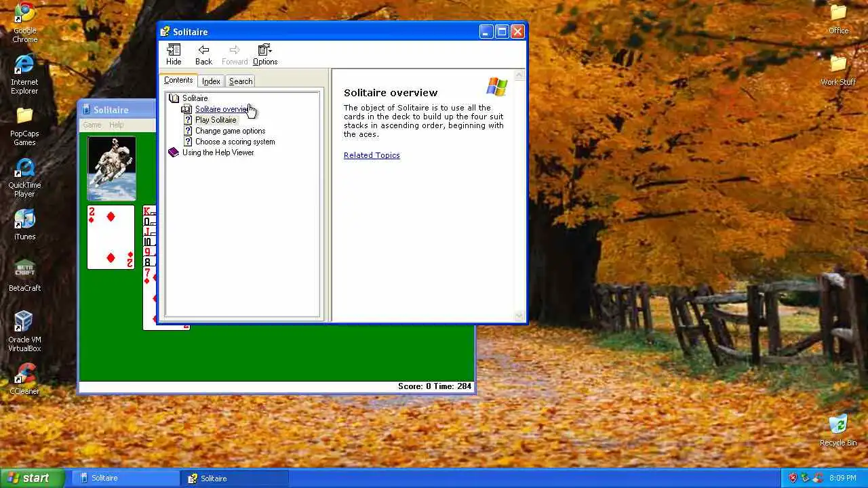Select Solitaire help taskbar button

[x=235, y=478]
